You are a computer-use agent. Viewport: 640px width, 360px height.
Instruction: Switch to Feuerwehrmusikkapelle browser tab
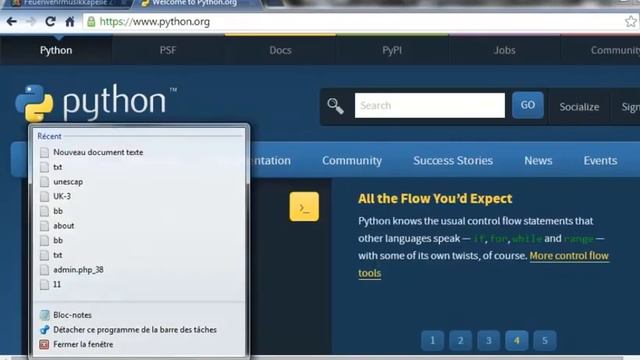(x=67, y=4)
